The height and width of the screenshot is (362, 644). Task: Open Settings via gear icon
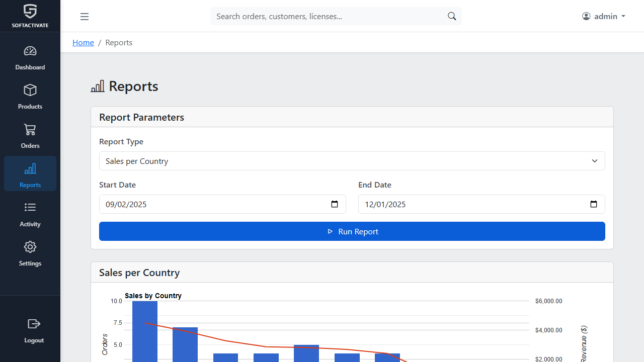tap(30, 247)
